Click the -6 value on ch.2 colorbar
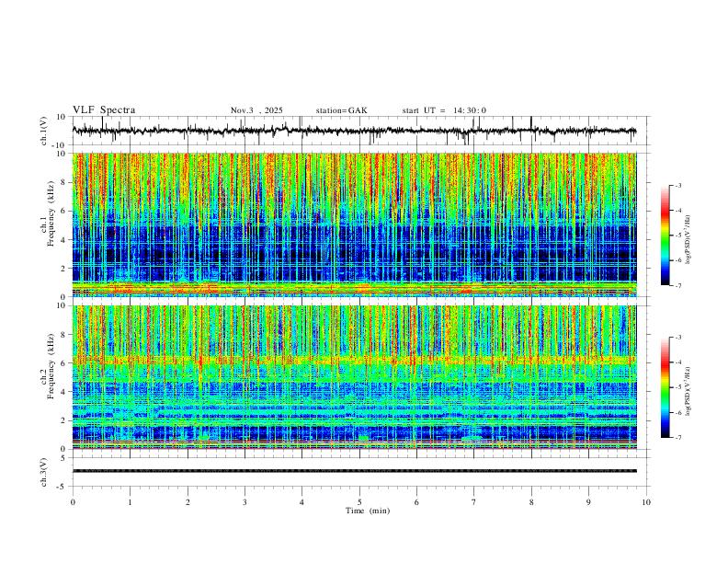The image size is (728, 563). [678, 412]
